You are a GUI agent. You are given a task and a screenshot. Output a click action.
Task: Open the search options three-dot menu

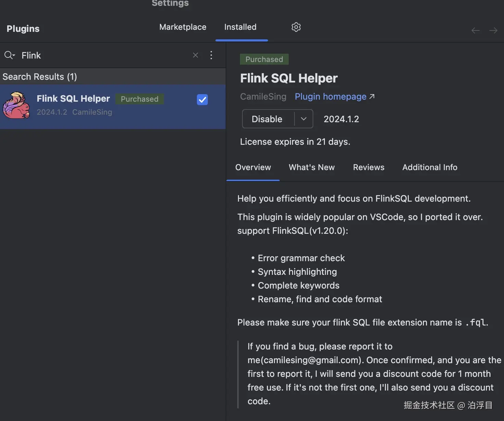tap(211, 55)
